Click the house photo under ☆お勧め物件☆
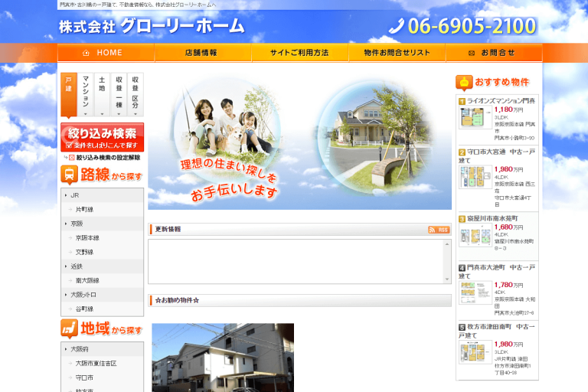 coord(223,358)
